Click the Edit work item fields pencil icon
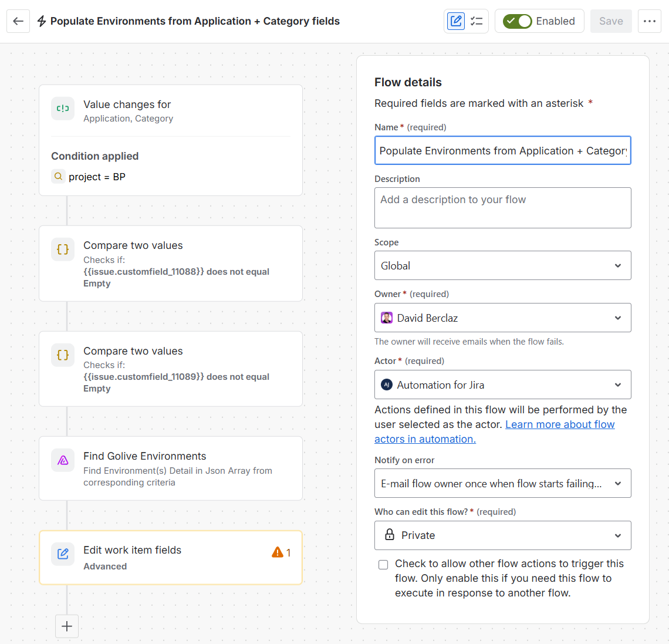The image size is (669, 644). click(63, 554)
